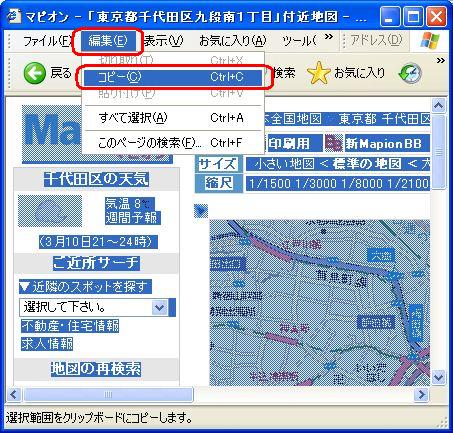Click 週間予報 link
The width and height of the screenshot is (453, 433).
[x=132, y=218]
